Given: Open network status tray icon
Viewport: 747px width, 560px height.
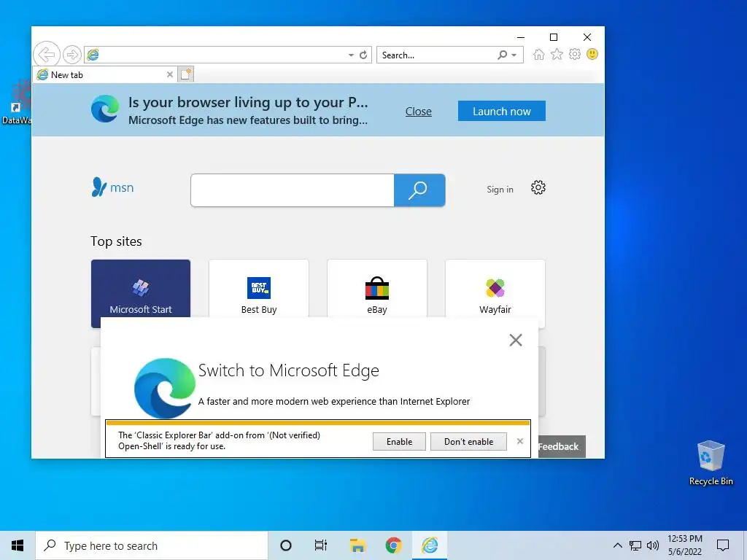Looking at the screenshot, I should 635,545.
